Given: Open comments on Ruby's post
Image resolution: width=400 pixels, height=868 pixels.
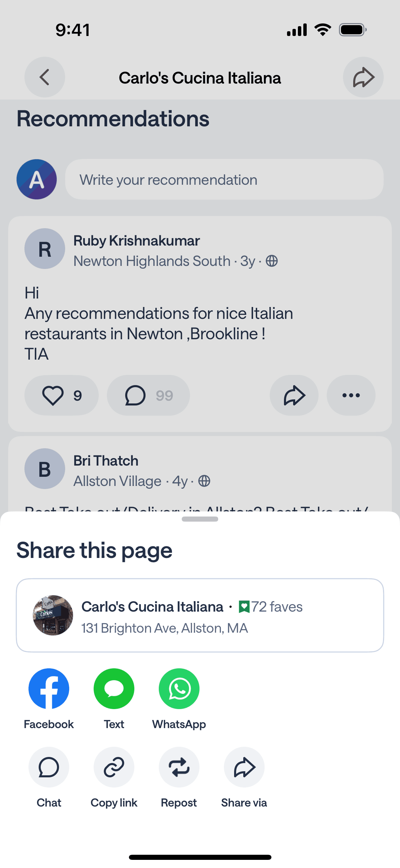Looking at the screenshot, I should tap(148, 395).
